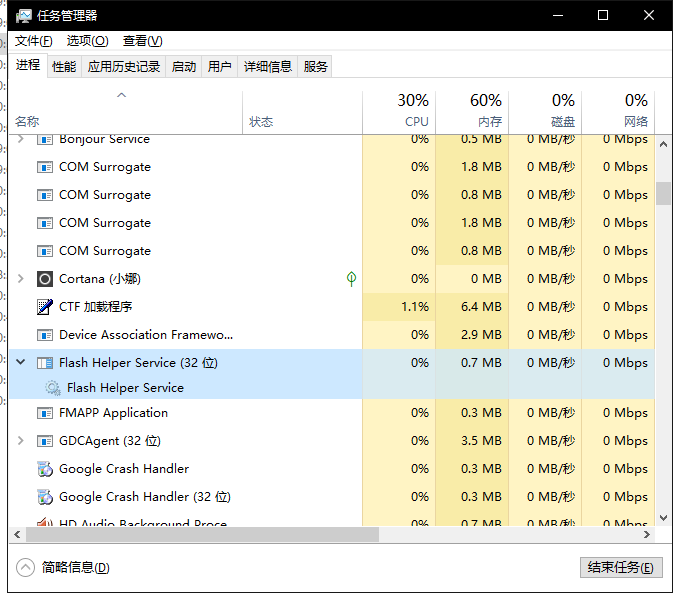The height and width of the screenshot is (600, 680).
Task: Click the vertical scrollbar up arrow
Action: [663, 144]
